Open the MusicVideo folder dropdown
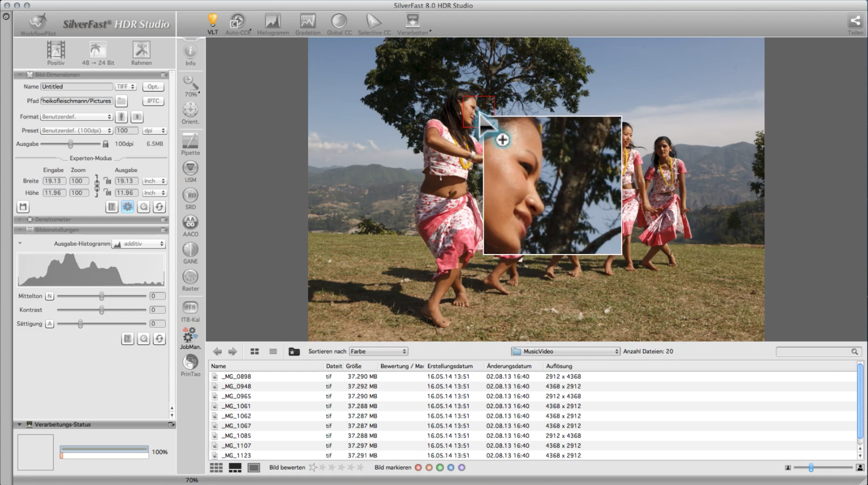The width and height of the screenshot is (868, 485). click(565, 352)
